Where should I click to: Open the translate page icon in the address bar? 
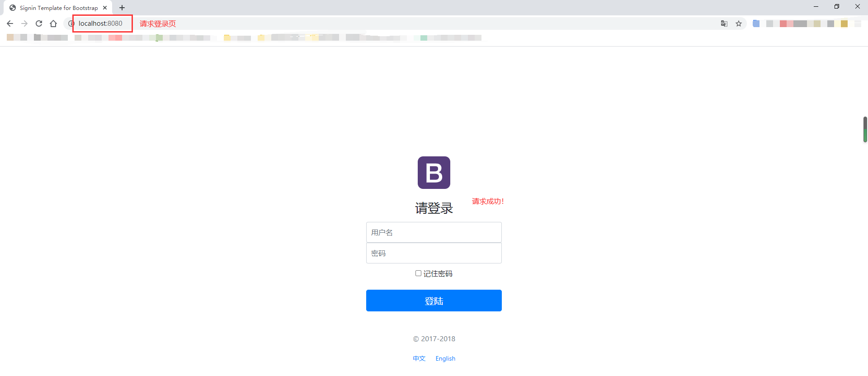coord(724,23)
